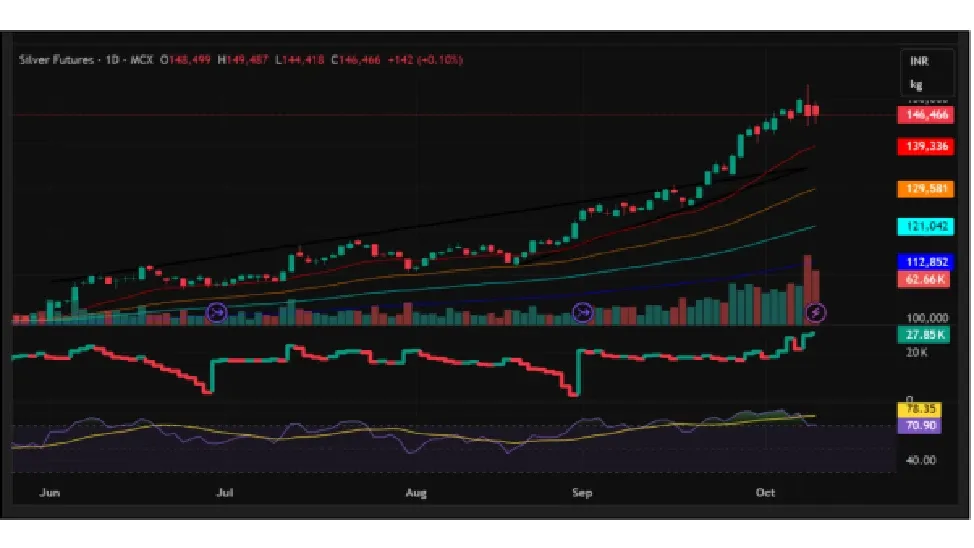Click the blue 112,852 moving average label
This screenshot has width=974, height=548.
click(925, 263)
